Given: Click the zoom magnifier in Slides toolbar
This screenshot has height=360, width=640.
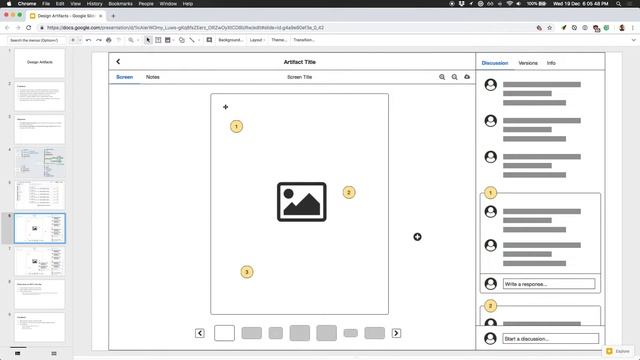Looking at the screenshot, I should [131, 40].
